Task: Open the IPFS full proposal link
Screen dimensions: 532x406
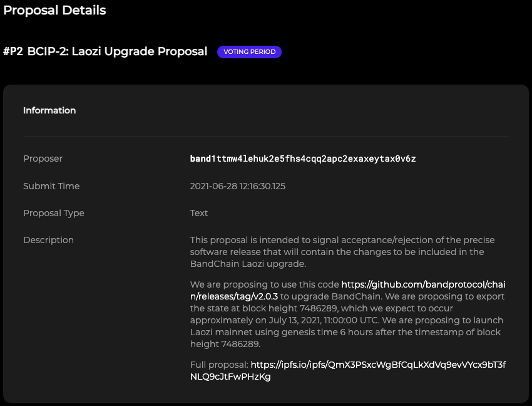Action: coord(378,365)
